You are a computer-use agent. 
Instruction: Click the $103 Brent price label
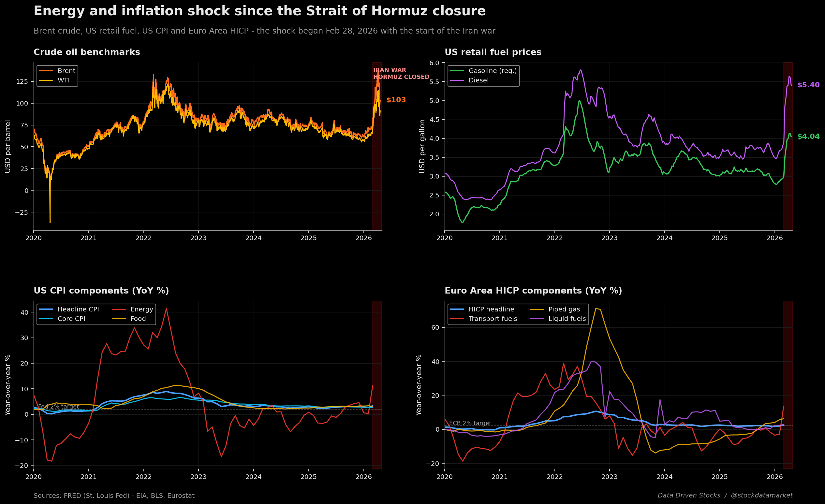[396, 100]
